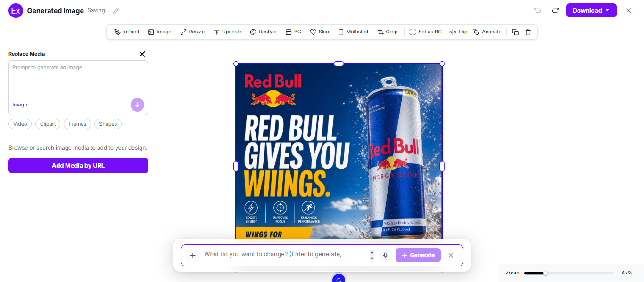This screenshot has height=282, width=644.
Task: Click the top-center resize handle
Action: (339, 64)
